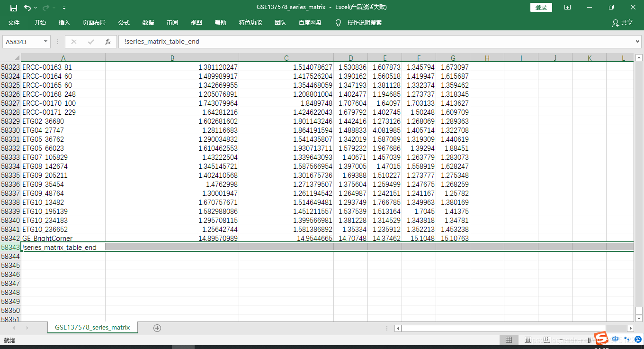Open ribbon display options icon

tap(567, 7)
